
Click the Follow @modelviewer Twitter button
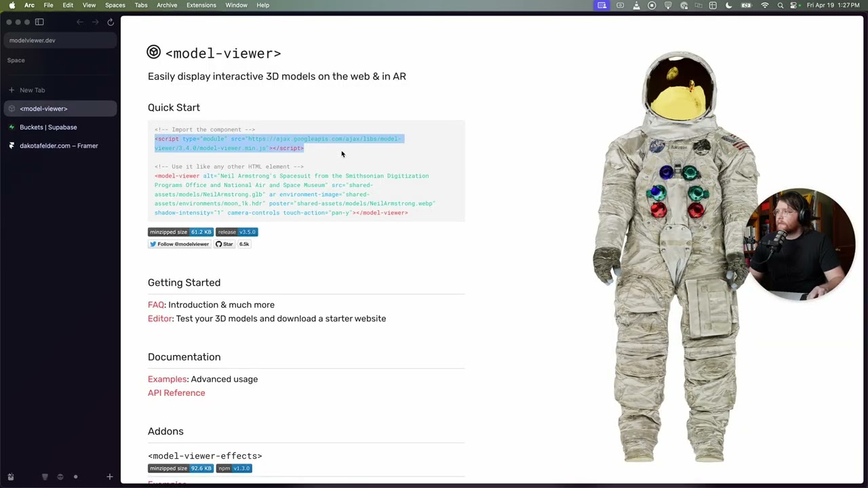[x=179, y=244]
